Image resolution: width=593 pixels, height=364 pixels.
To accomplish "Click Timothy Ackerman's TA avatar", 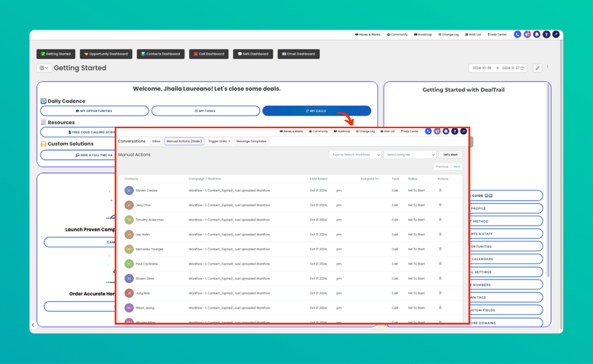I will point(129,220).
